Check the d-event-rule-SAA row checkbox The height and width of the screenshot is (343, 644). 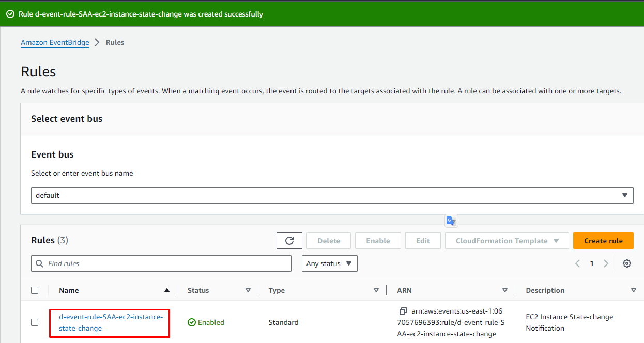(x=35, y=322)
